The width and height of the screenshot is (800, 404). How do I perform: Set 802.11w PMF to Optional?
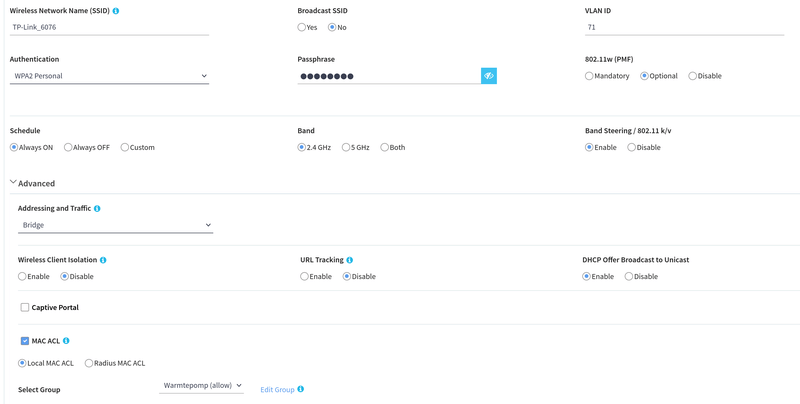(x=644, y=76)
